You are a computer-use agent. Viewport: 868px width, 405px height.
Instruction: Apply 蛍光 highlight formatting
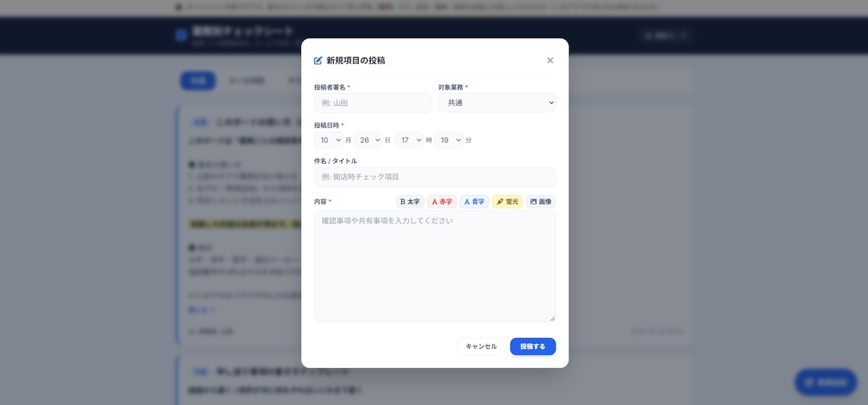(x=507, y=201)
